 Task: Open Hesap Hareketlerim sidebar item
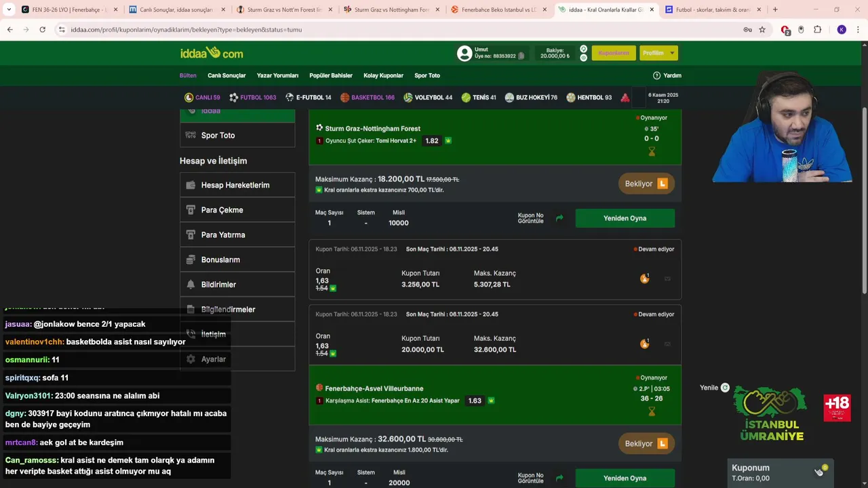237,185
